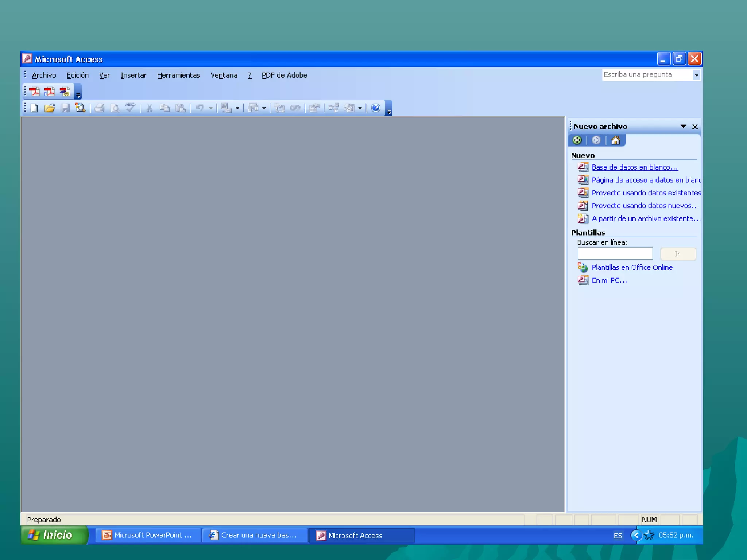Open the Escriba una pregunta dropdown arrow
Screen dimensions: 747x560
coord(696,75)
